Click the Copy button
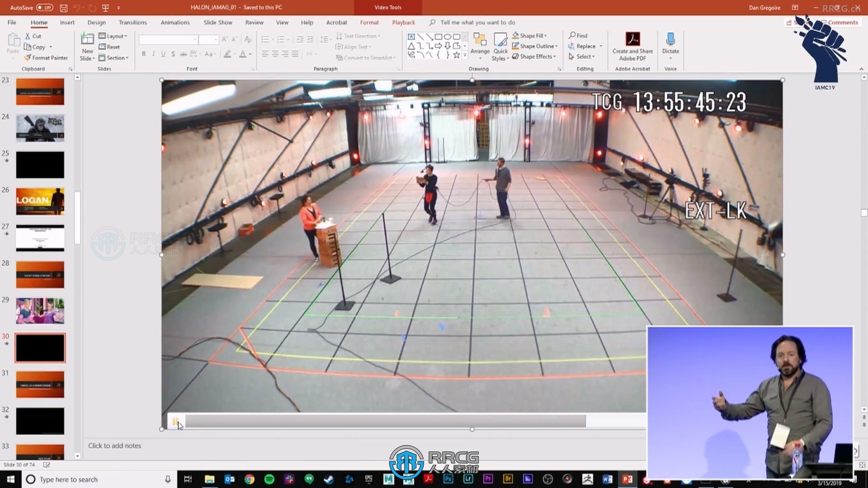Screen dimensions: 868x488 click(35, 47)
